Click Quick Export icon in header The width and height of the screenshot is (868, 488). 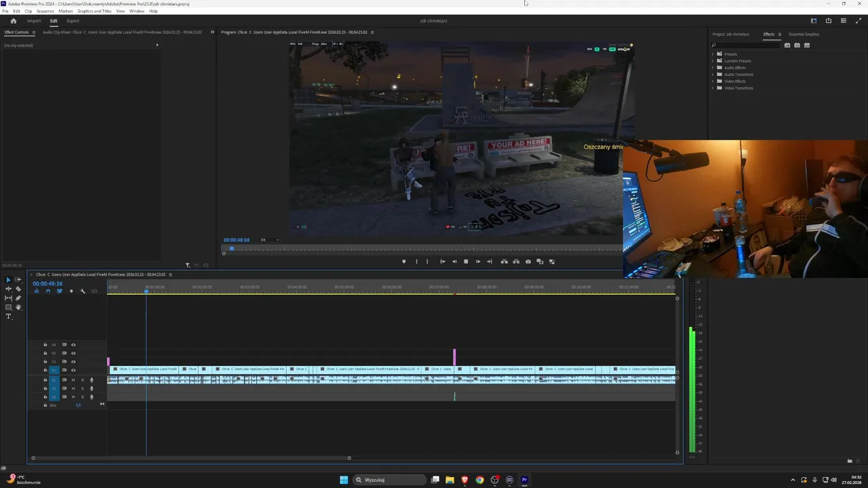(x=829, y=21)
